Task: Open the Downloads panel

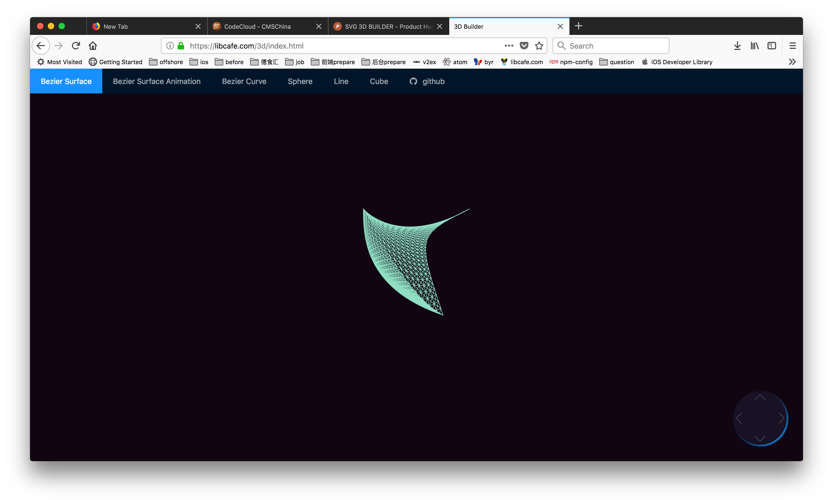Action: [x=737, y=46]
